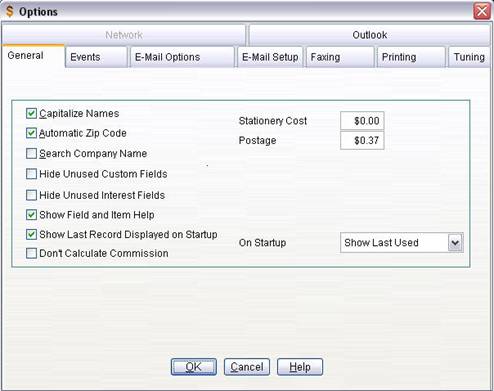Enable Hide Unused Interest Fields

(31, 195)
